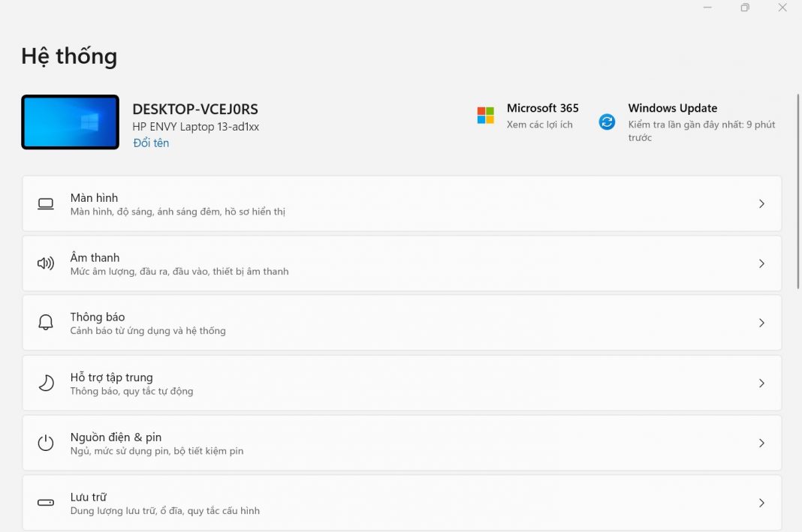Expand Màn hình using its chevron arrow
Viewport: 802px width, 532px height.
point(761,204)
